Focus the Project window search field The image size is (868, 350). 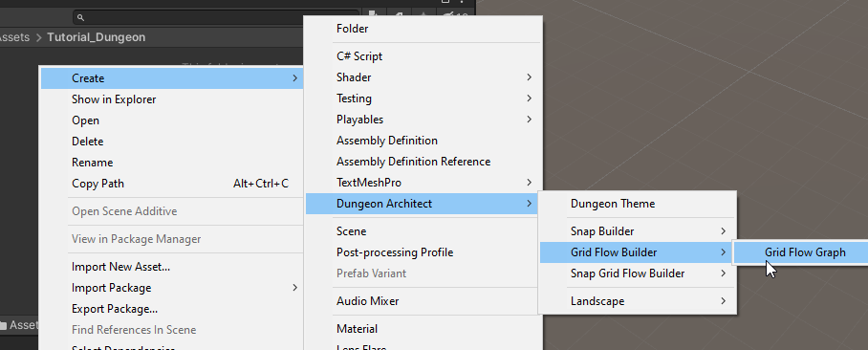216,18
